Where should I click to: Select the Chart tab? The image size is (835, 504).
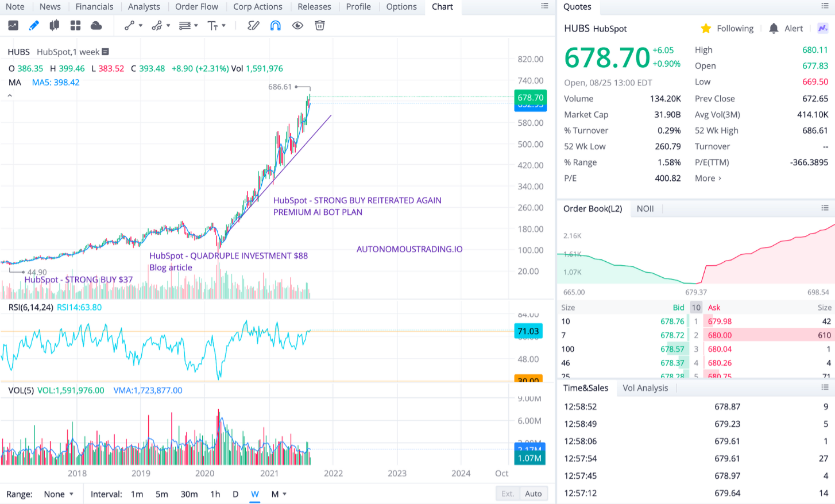pos(442,7)
